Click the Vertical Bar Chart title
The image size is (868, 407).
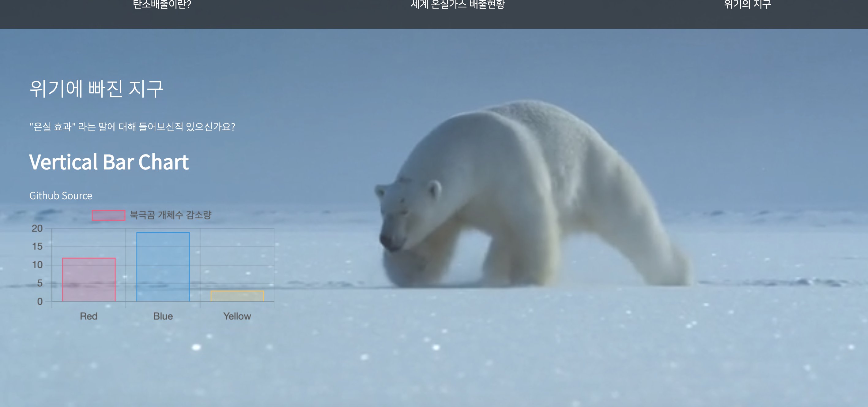click(109, 162)
